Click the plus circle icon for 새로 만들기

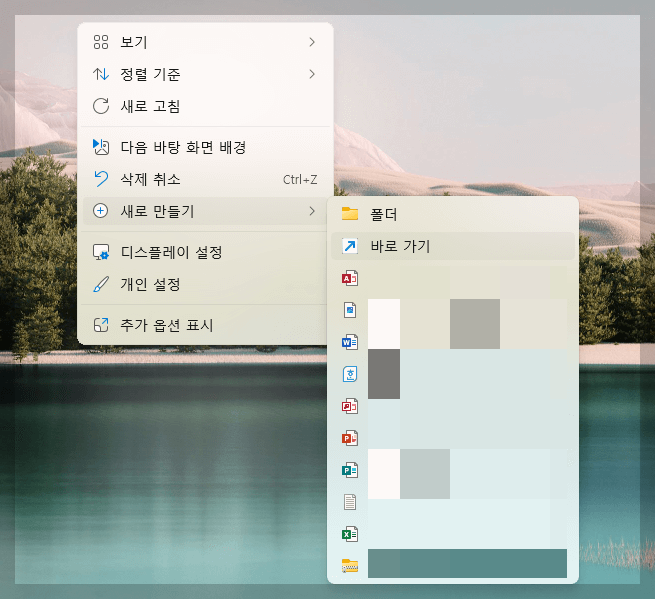100,211
